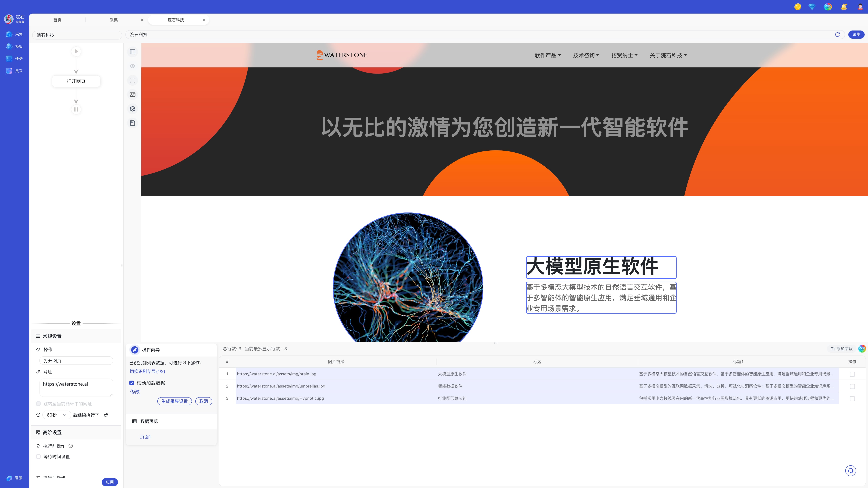Screen dimensions: 868x488
Task: Save the workflow using the disk icon
Action: pos(132,123)
